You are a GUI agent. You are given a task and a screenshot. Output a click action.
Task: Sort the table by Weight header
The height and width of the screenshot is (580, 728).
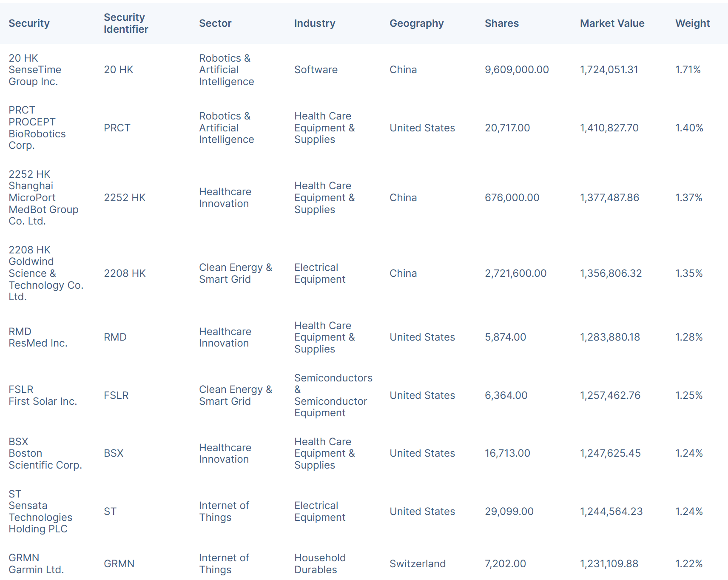coord(692,23)
